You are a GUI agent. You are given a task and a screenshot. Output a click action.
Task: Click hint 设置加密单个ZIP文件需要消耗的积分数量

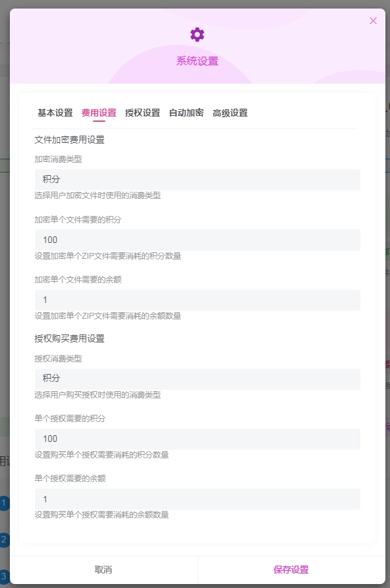108,256
